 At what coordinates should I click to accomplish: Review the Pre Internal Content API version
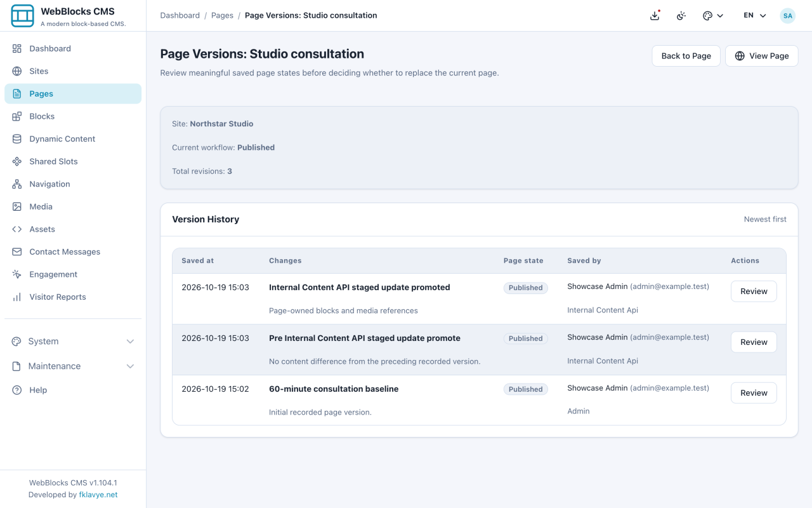(754, 342)
